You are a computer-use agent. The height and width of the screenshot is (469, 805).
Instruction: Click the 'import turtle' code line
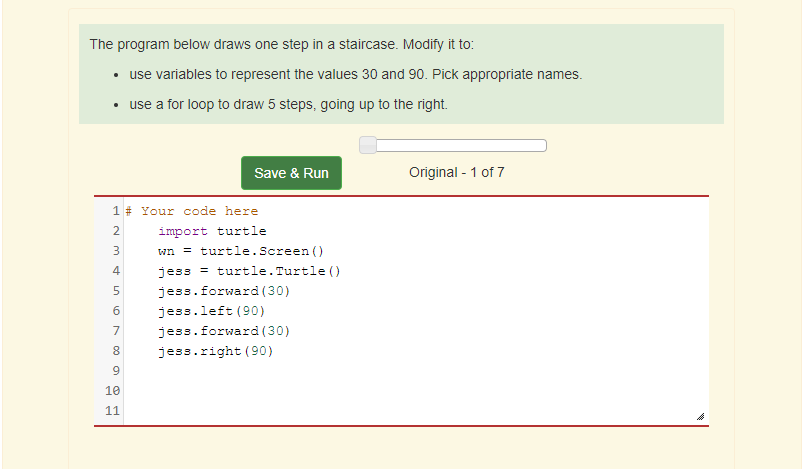tap(212, 231)
